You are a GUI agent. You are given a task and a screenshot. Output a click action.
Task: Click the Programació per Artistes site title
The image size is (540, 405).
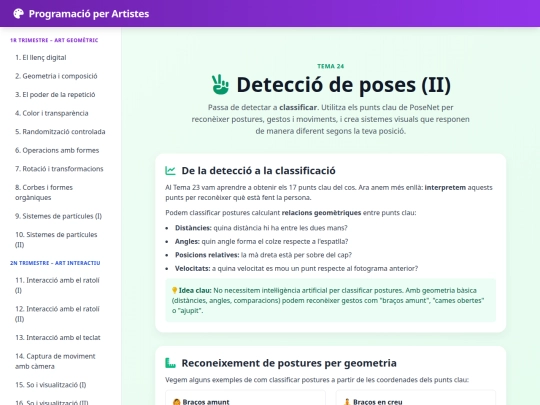pyautogui.click(x=89, y=14)
